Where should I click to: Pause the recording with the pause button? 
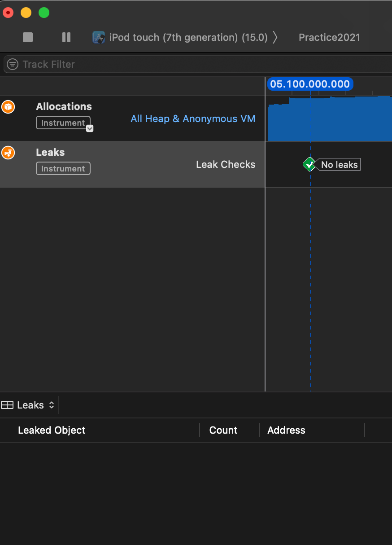click(66, 37)
